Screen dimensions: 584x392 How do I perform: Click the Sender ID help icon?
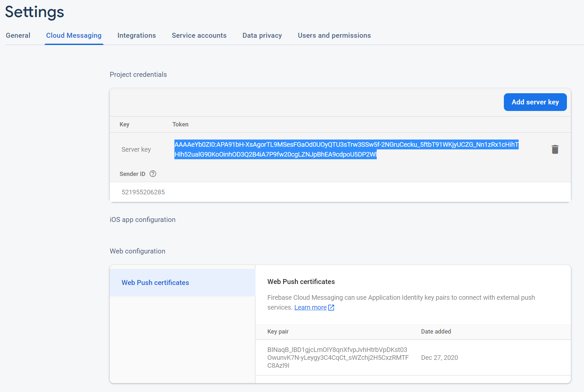point(153,174)
